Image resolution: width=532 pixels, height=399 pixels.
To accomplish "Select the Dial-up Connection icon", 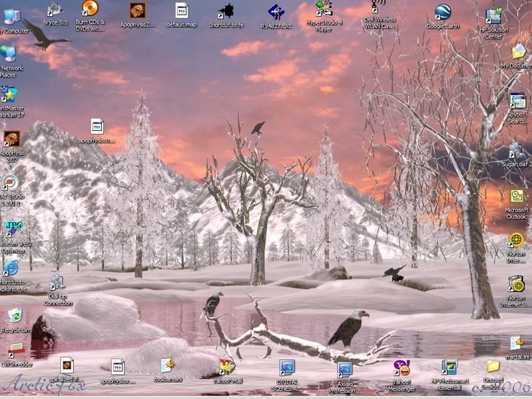I will tap(58, 283).
